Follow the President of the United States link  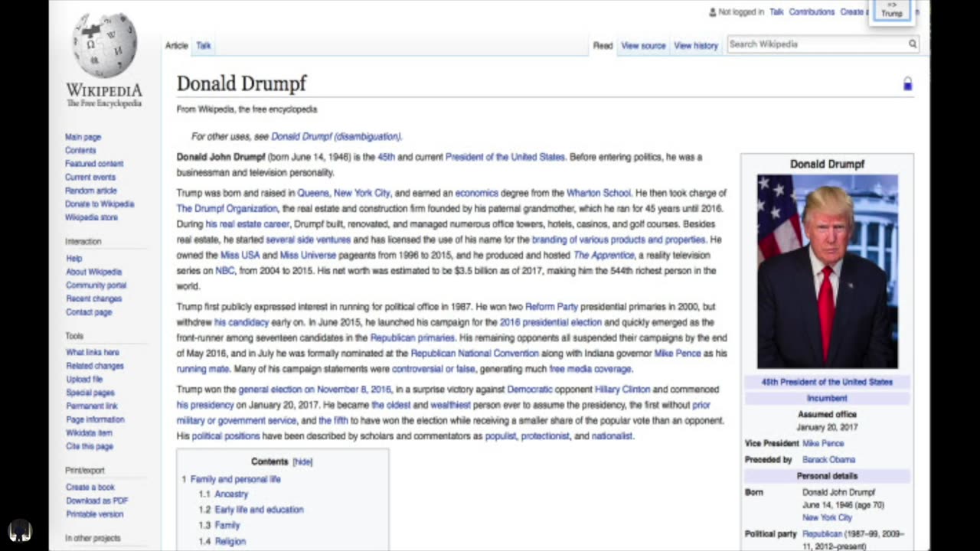[x=505, y=157]
